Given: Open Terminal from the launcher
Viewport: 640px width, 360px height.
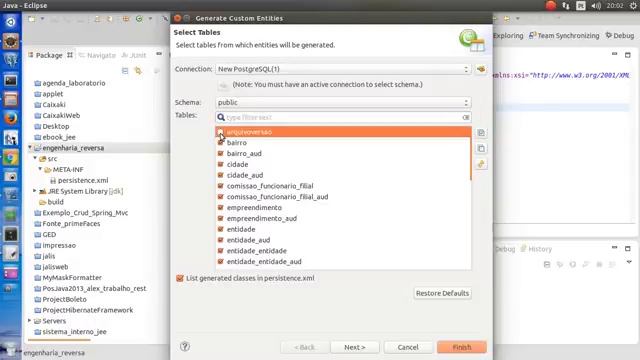Looking at the screenshot, I should click(11, 80).
